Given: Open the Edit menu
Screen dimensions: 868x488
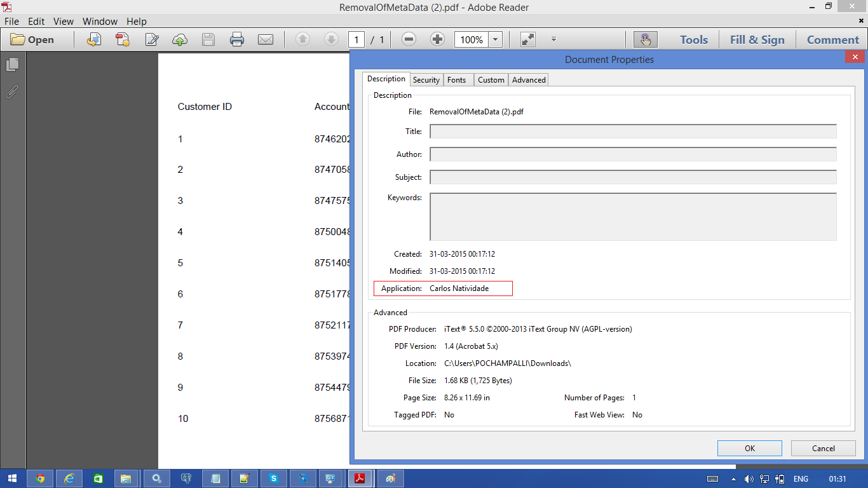Looking at the screenshot, I should coord(36,21).
